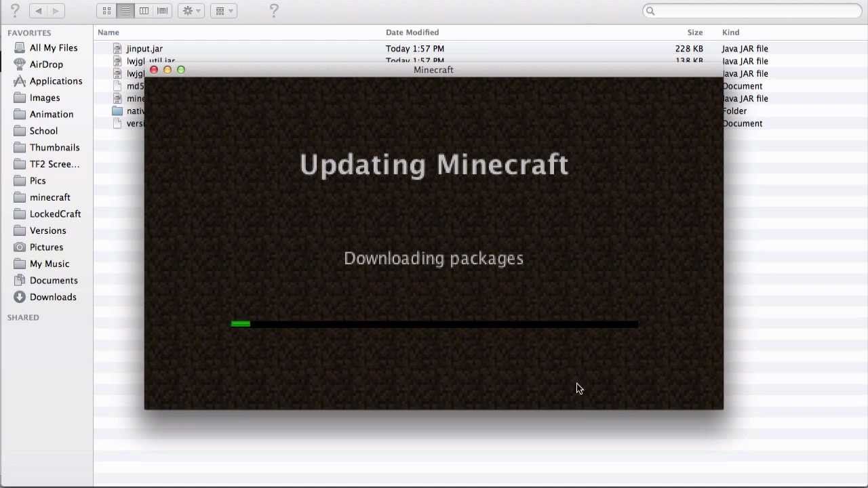Open the Finder gear action menu
Image resolution: width=868 pixels, height=488 pixels.
point(191,11)
